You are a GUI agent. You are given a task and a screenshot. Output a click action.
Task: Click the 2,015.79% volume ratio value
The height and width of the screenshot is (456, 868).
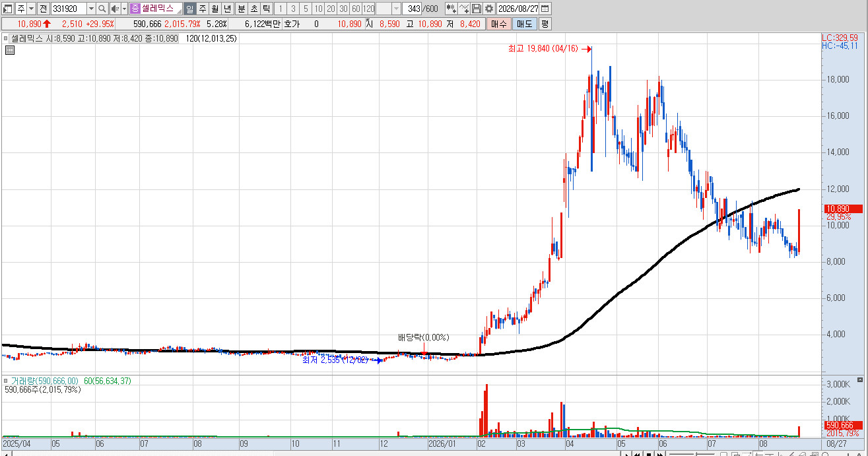tap(182, 24)
